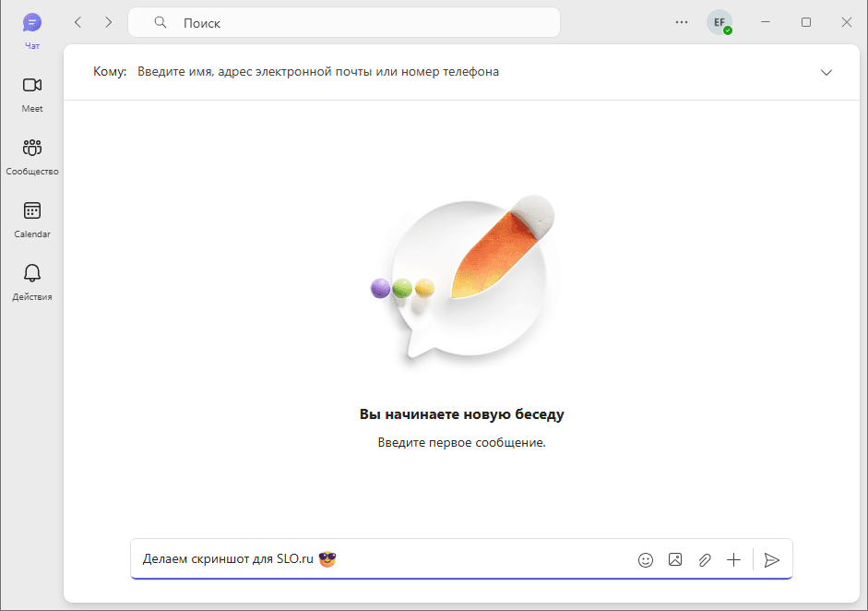Send the message with arrow icon
Screen dimensions: 868x611
[x=772, y=559]
